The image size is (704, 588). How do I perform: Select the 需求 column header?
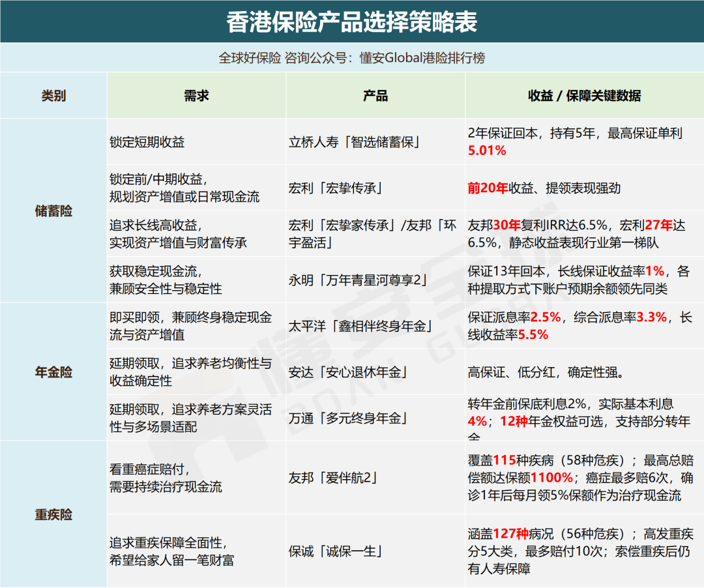(196, 96)
